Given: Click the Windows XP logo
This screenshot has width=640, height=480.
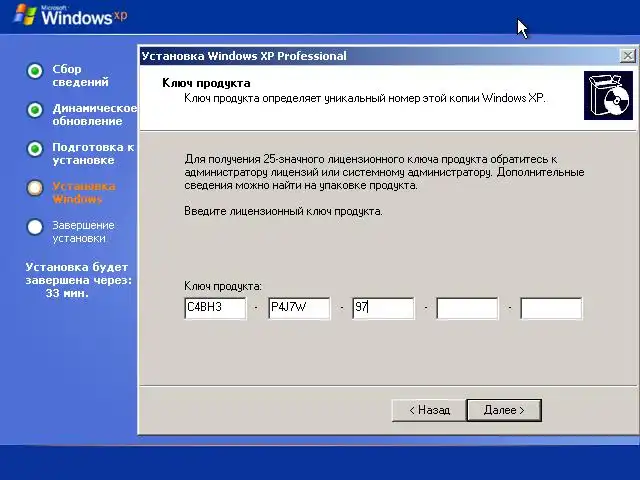Looking at the screenshot, I should [71, 16].
